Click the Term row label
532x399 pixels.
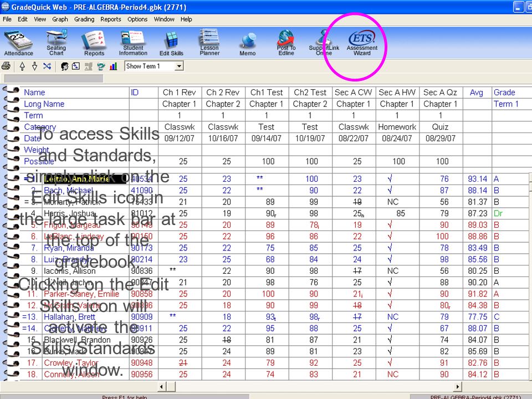33,115
